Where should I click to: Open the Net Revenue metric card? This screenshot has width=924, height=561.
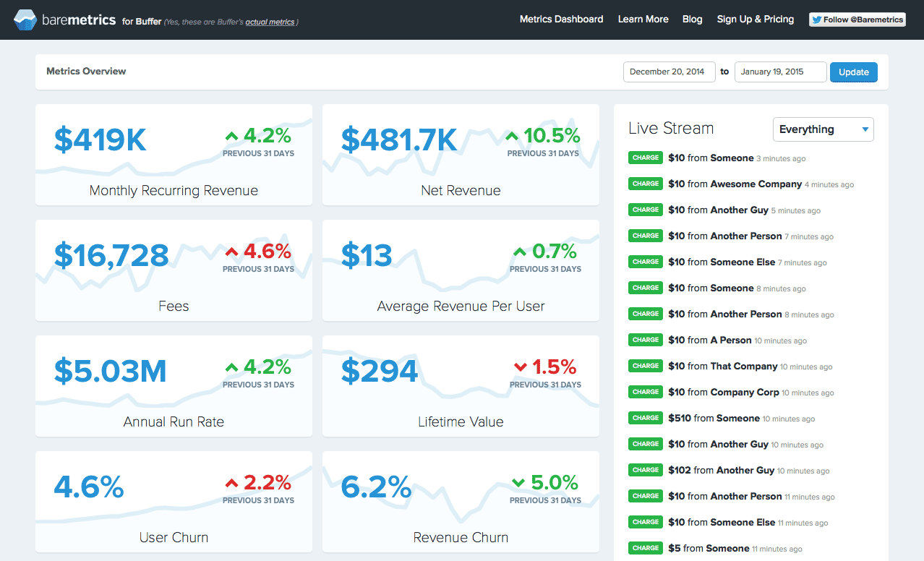click(x=461, y=155)
